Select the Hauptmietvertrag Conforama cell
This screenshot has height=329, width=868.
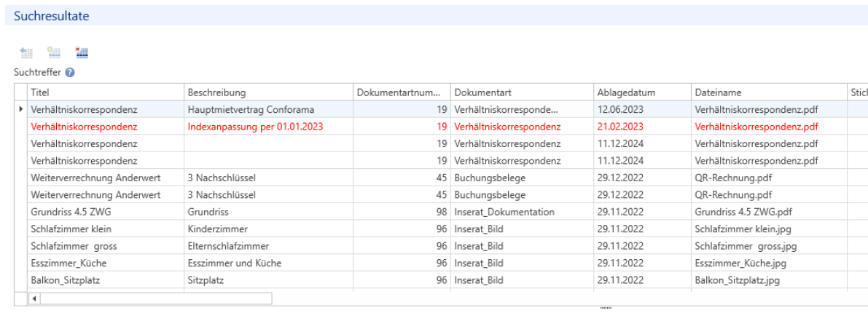pyautogui.click(x=268, y=109)
